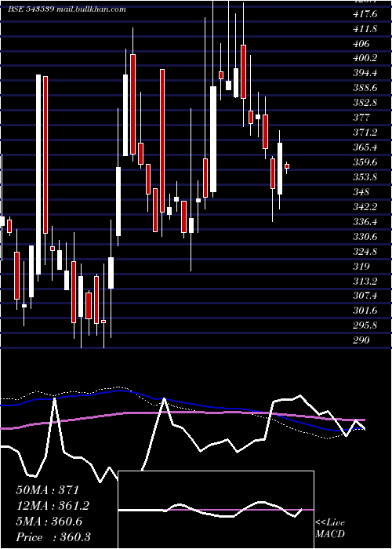
Task: Click the 377 price axis label
Action: pyautogui.click(x=361, y=118)
